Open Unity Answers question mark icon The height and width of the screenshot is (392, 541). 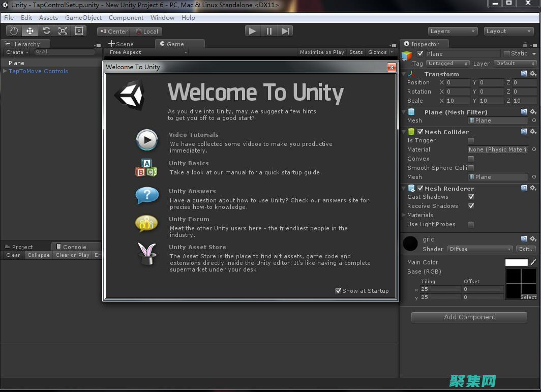(146, 195)
